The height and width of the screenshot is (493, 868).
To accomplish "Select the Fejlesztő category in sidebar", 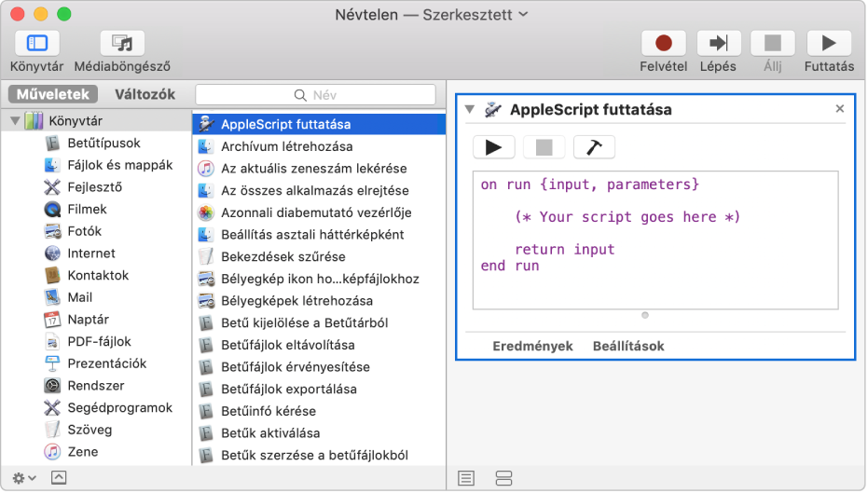I will 94,187.
